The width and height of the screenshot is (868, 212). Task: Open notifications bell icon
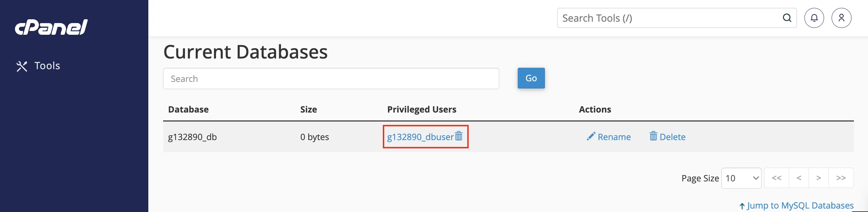814,18
